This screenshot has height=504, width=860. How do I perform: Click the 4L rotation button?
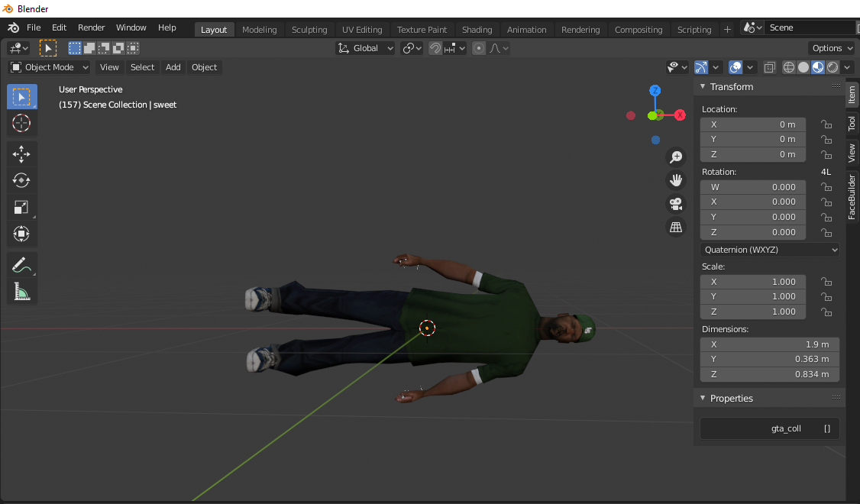[x=826, y=173]
